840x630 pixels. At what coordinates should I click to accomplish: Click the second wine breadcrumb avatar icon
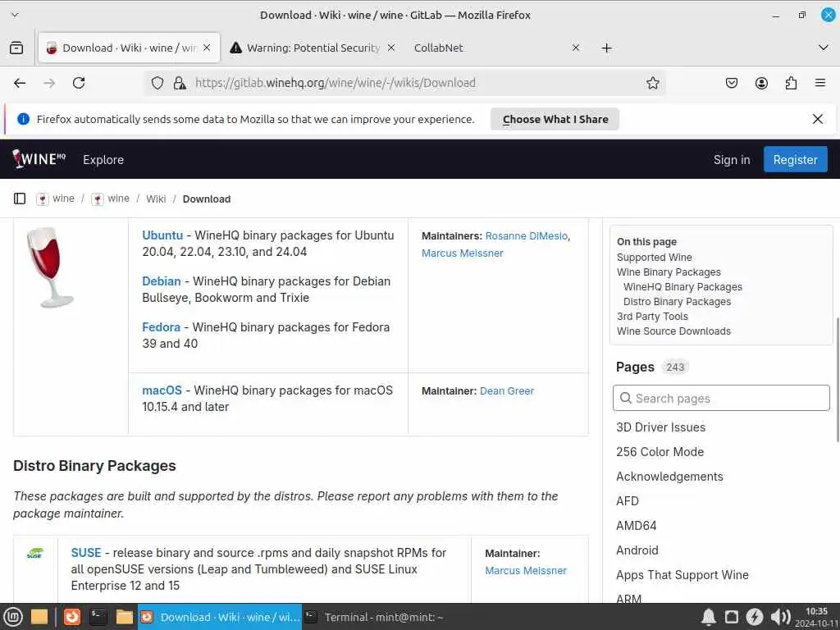[98, 199]
